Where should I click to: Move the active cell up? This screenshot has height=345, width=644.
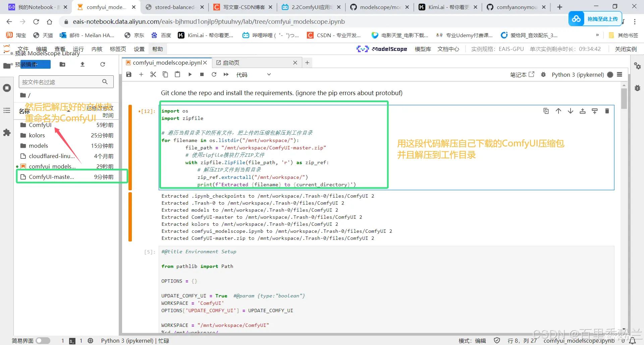tap(558, 111)
